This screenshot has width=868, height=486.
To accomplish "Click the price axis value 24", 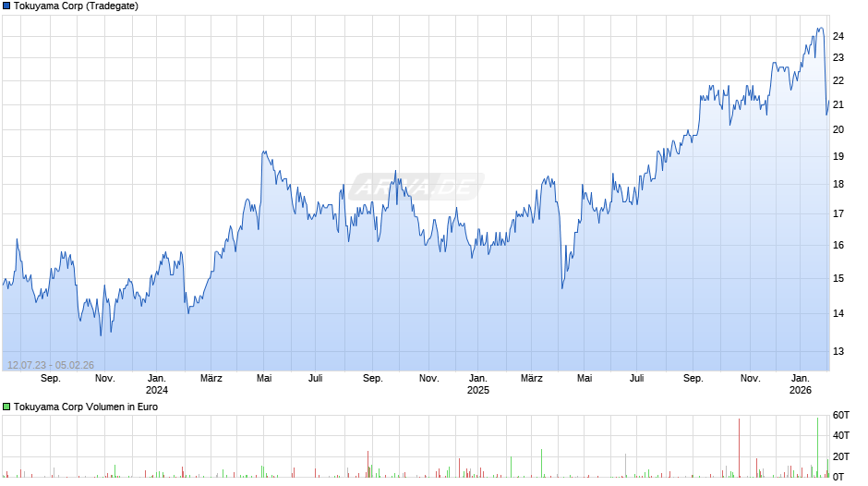I will coord(838,37).
